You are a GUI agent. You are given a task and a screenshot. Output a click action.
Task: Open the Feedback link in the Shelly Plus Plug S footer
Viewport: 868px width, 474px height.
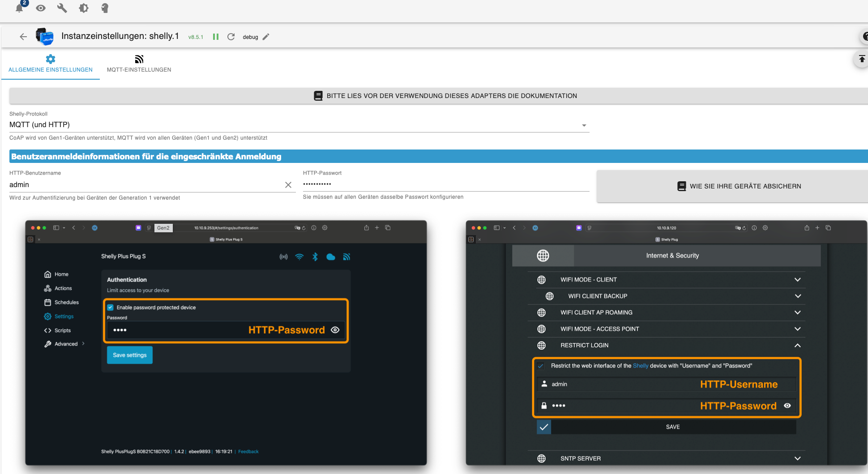[x=248, y=452]
